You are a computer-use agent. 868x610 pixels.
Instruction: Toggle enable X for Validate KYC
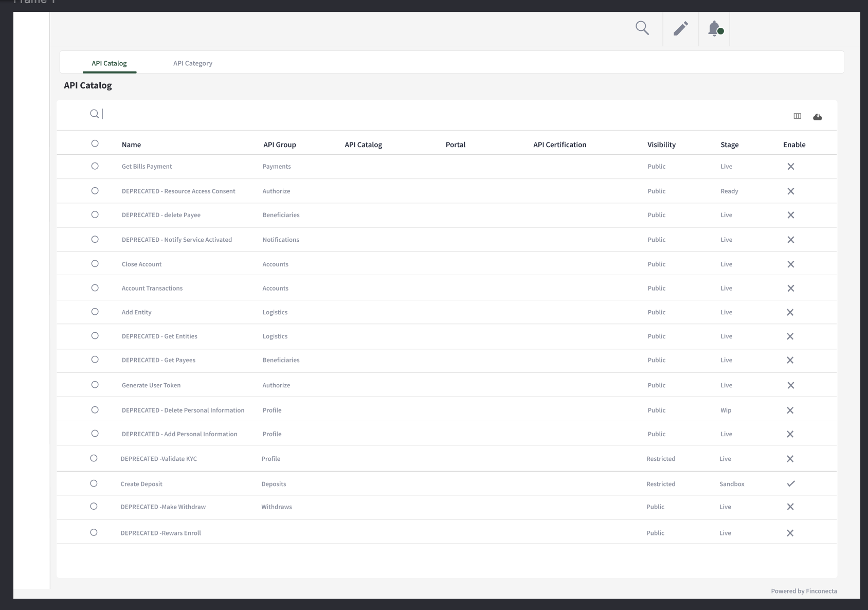pos(790,459)
